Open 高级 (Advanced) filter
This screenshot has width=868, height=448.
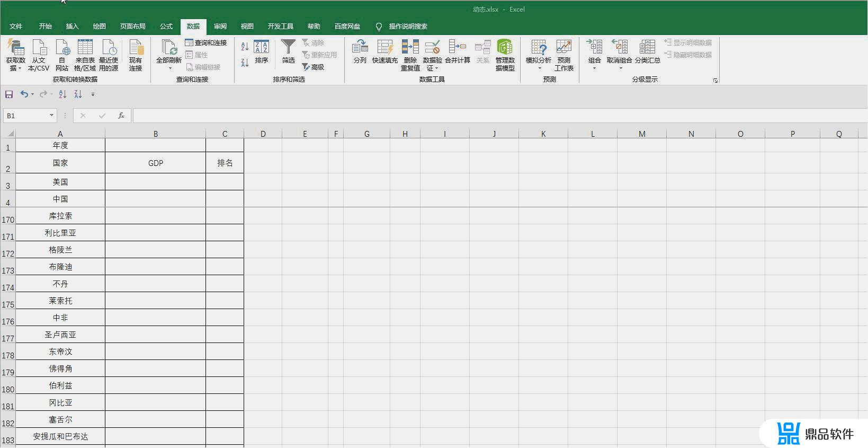click(x=313, y=67)
